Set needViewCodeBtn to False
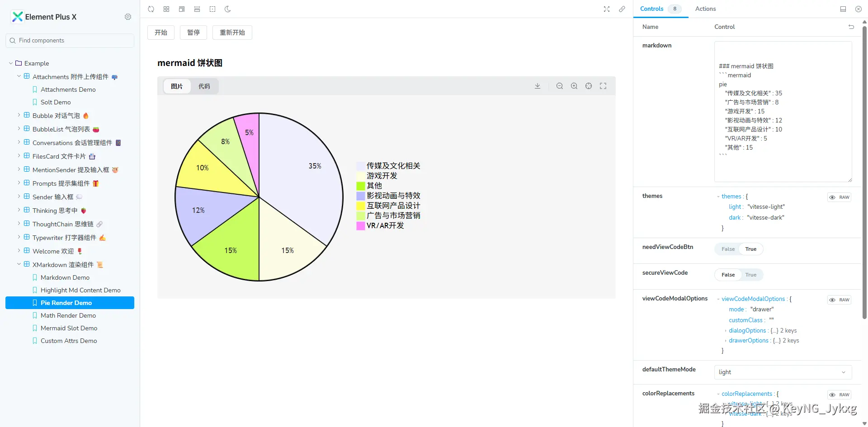 pos(728,249)
